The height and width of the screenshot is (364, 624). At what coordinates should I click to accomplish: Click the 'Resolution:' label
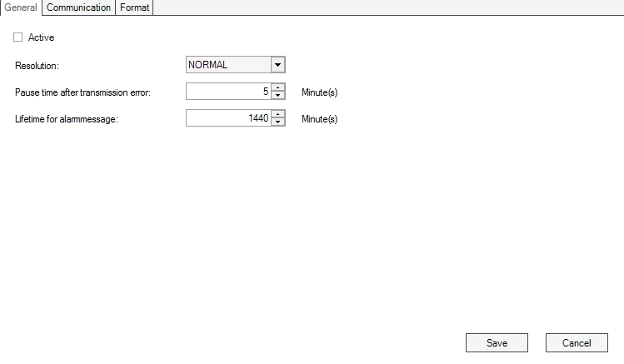[38, 65]
